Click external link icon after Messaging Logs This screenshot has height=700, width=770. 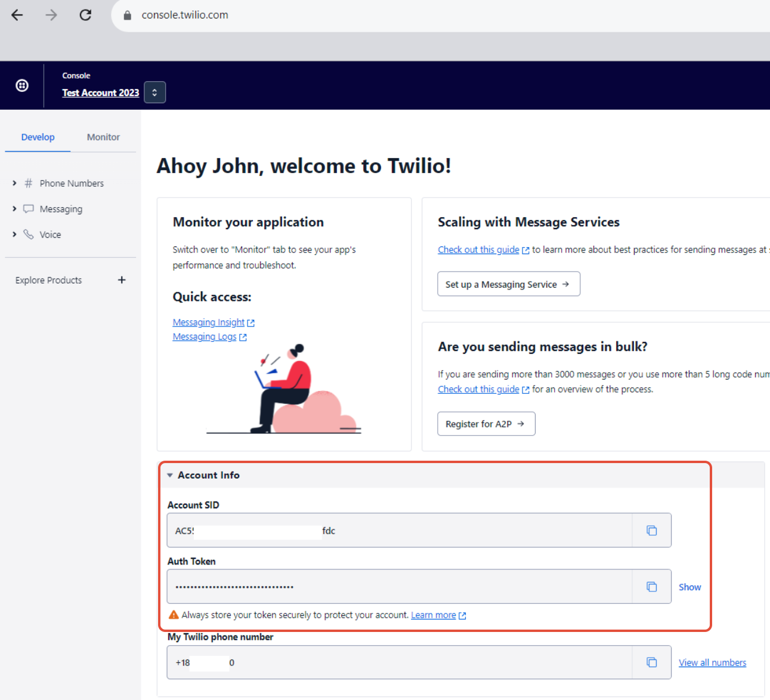click(x=243, y=337)
